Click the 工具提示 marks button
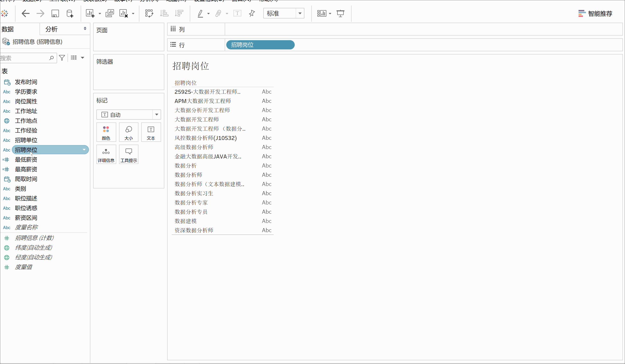 [129, 154]
